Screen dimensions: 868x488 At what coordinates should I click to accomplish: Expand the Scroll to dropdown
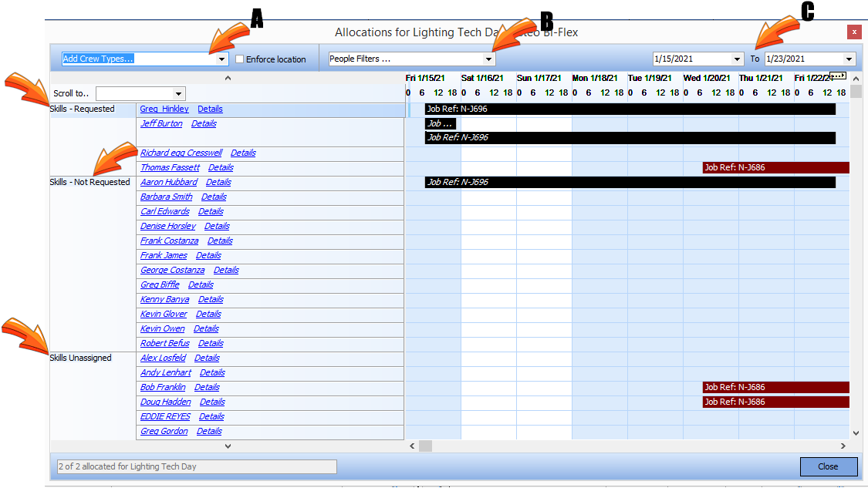179,94
